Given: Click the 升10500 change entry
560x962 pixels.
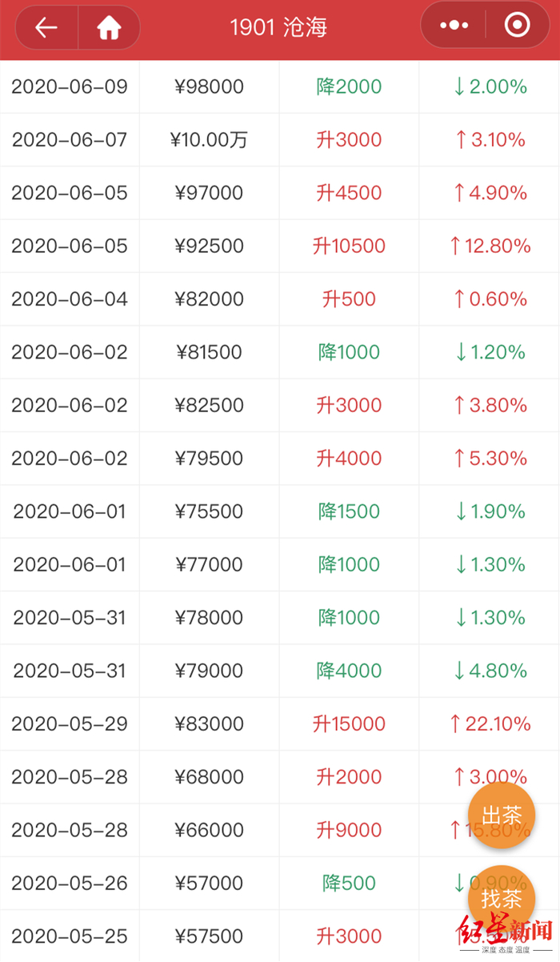Looking at the screenshot, I should (x=350, y=246).
